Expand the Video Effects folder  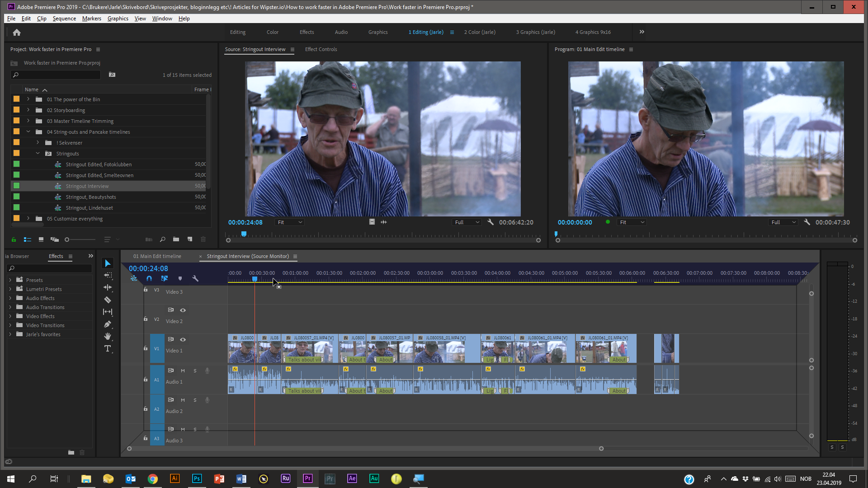(x=10, y=316)
